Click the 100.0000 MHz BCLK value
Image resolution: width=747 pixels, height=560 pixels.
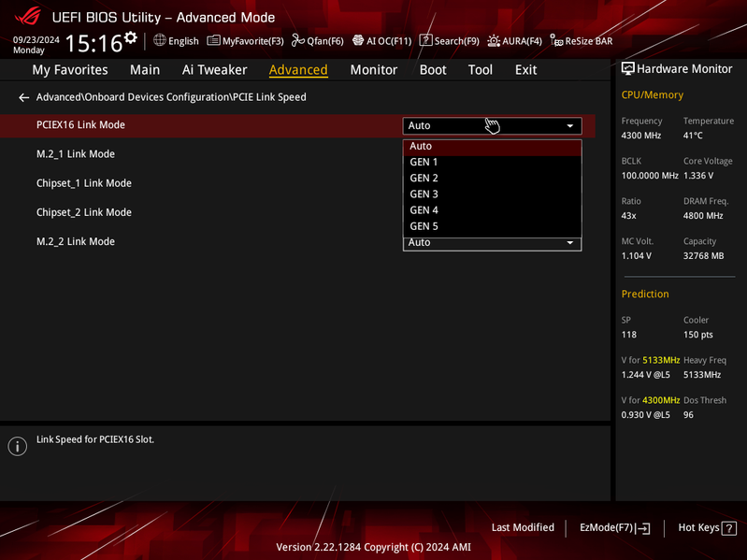pyautogui.click(x=650, y=176)
